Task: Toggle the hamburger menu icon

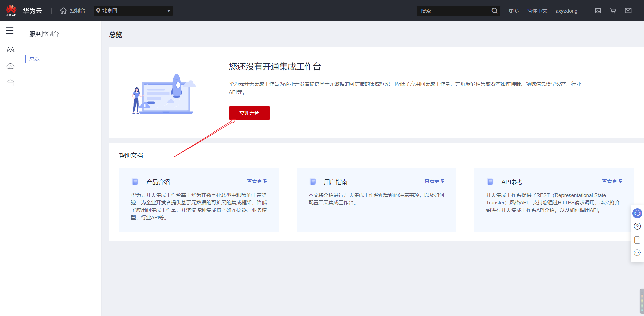Action: [x=10, y=31]
